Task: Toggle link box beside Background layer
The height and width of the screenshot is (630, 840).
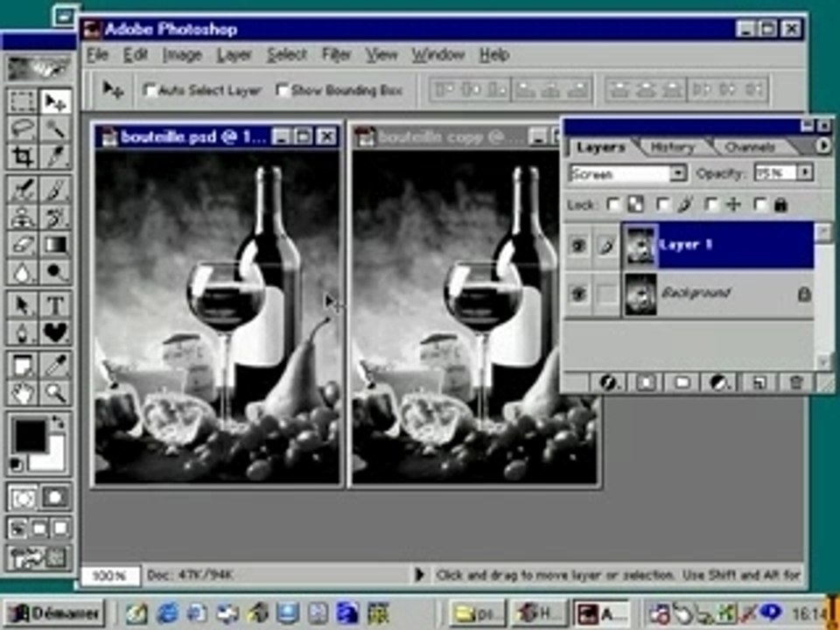Action: pos(606,294)
